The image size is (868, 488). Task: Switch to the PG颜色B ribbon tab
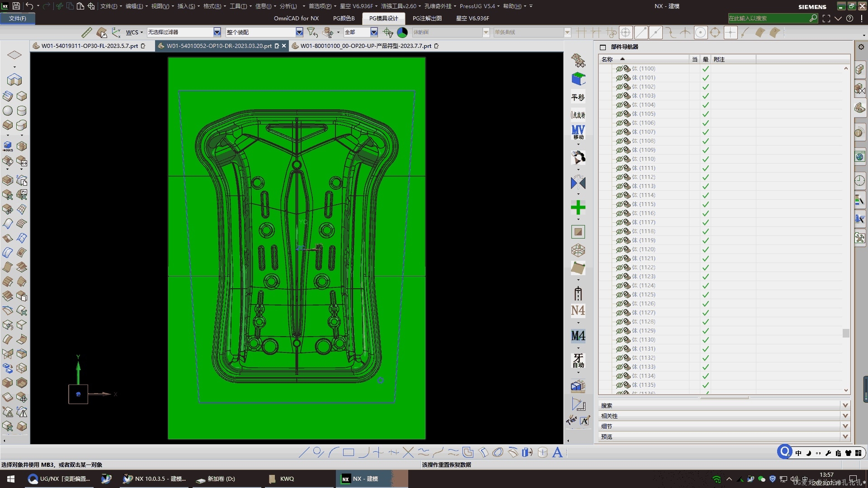344,19
